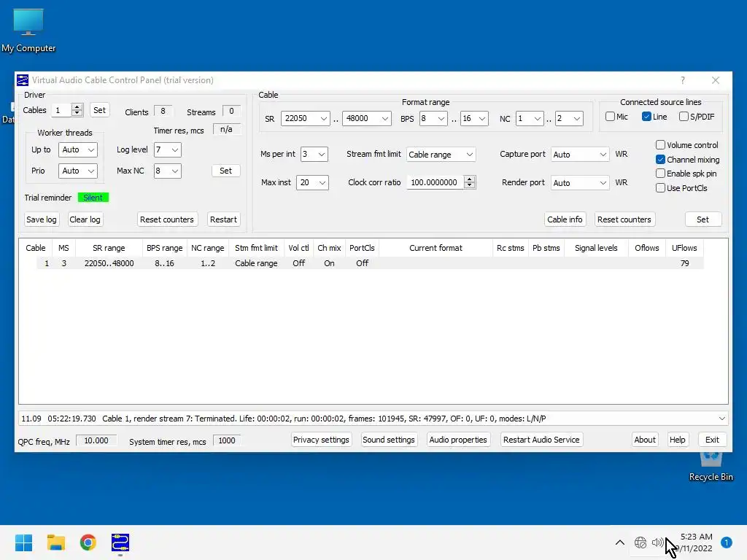This screenshot has width=747, height=560.
Task: Click Signal levels column header
Action: point(596,248)
